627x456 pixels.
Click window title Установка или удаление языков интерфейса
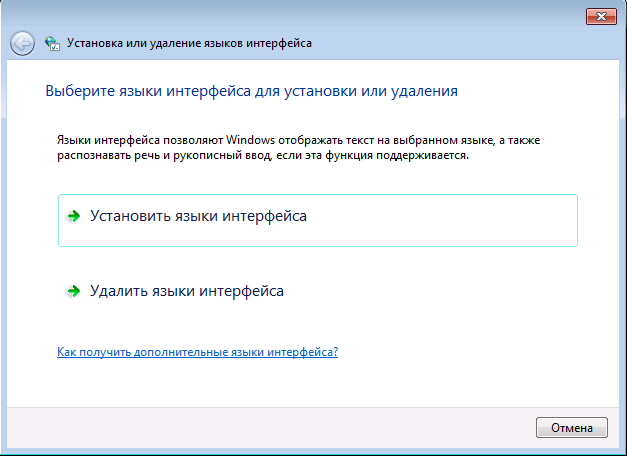coord(189,43)
